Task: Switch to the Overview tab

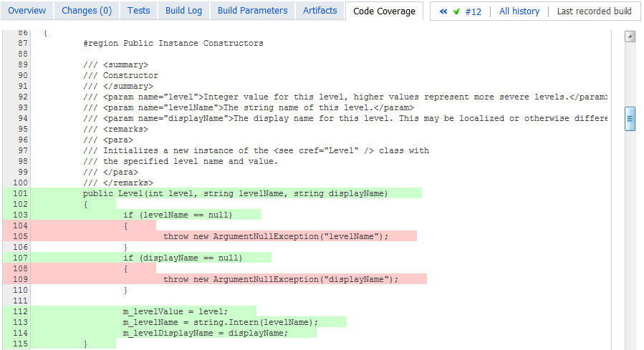Action: pyautogui.click(x=27, y=11)
